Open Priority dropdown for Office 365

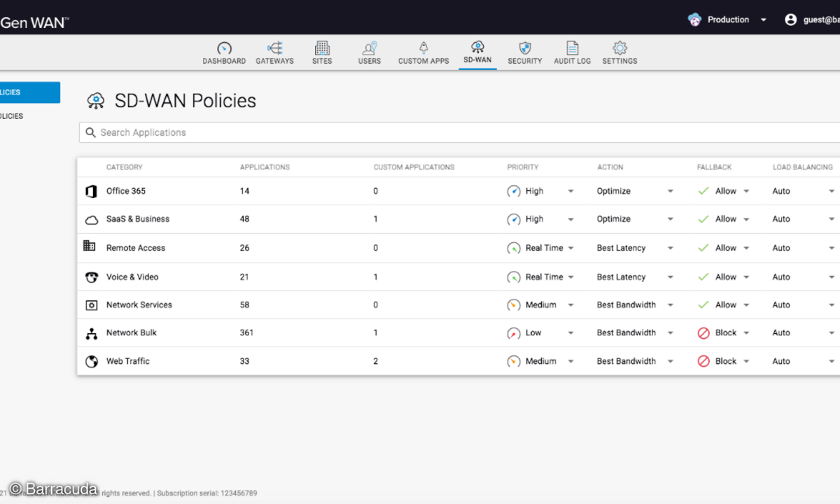(x=570, y=191)
